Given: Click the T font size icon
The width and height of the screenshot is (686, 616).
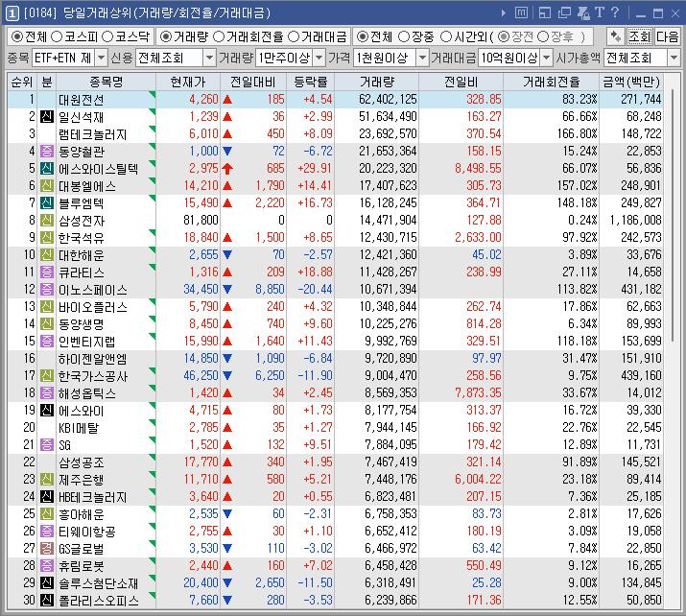Looking at the screenshot, I should pos(600,12).
